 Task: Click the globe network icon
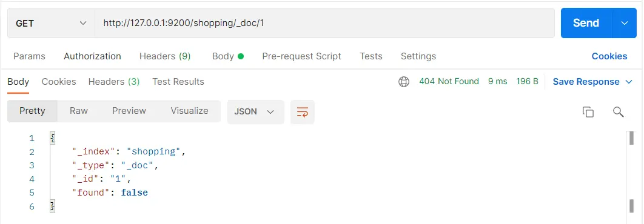[404, 82]
